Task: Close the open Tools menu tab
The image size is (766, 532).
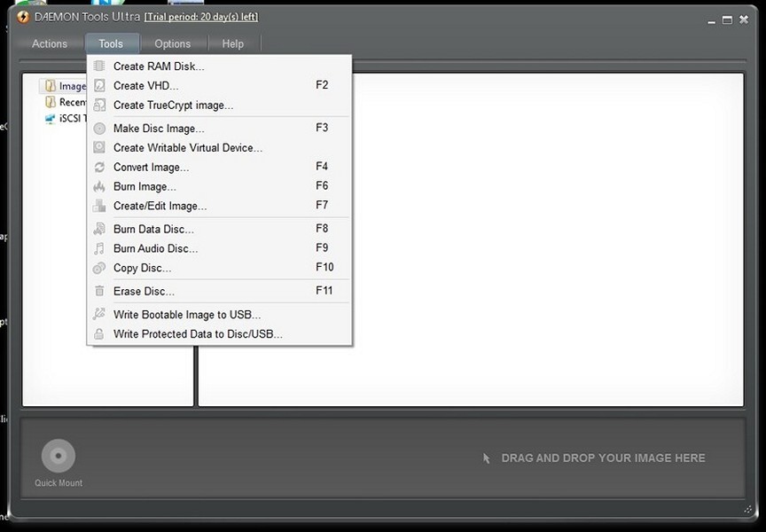Action: [111, 44]
